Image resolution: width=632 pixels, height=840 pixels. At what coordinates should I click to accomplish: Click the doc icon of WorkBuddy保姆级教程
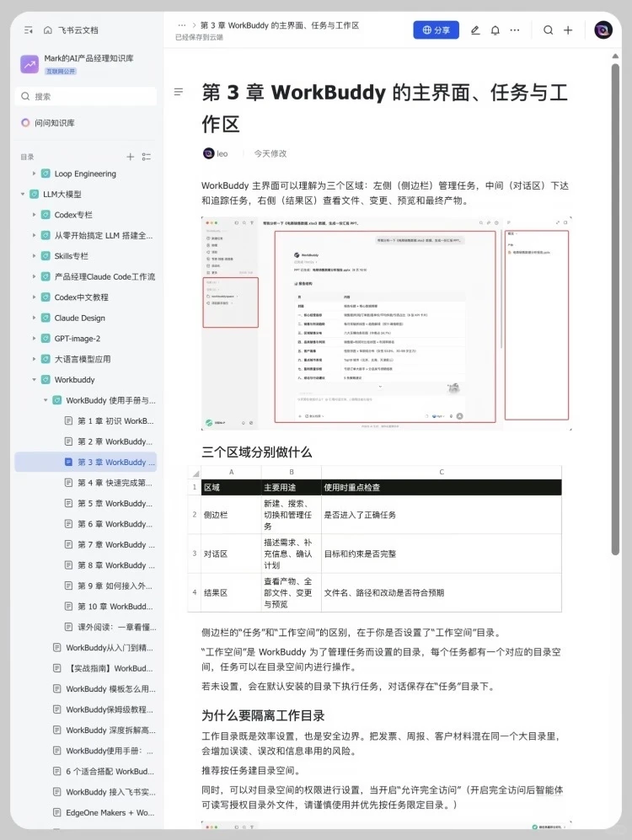[x=56, y=709]
